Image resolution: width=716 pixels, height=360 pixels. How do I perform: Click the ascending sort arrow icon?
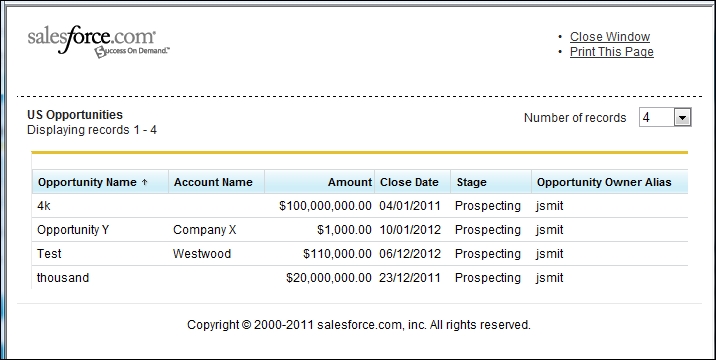pyautogui.click(x=144, y=182)
